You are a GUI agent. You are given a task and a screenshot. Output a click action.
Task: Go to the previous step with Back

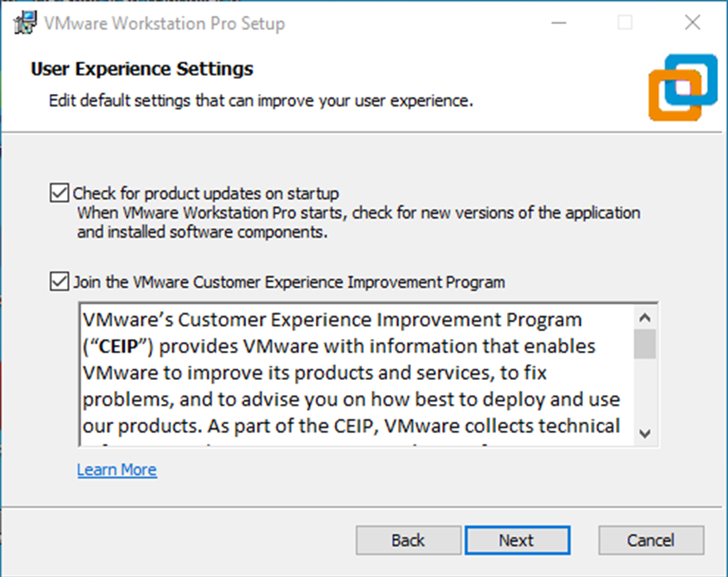tap(408, 540)
